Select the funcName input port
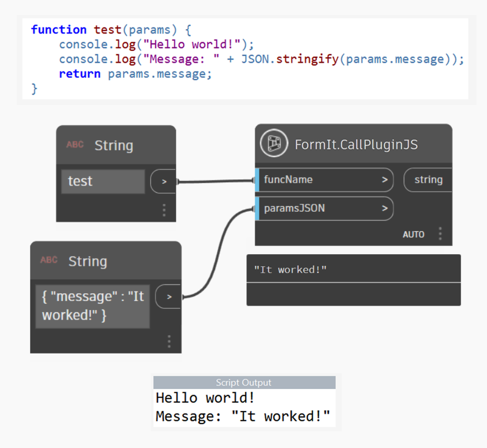 324,179
